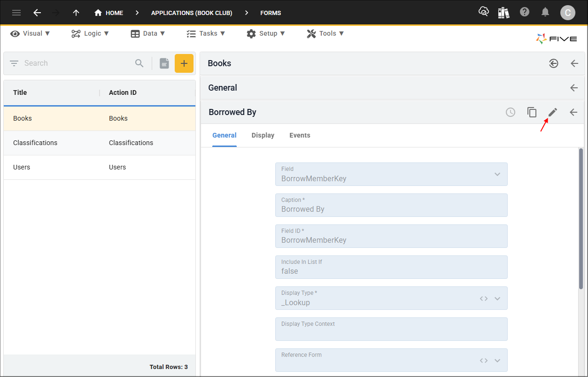Open the documentation books icon

coord(504,13)
